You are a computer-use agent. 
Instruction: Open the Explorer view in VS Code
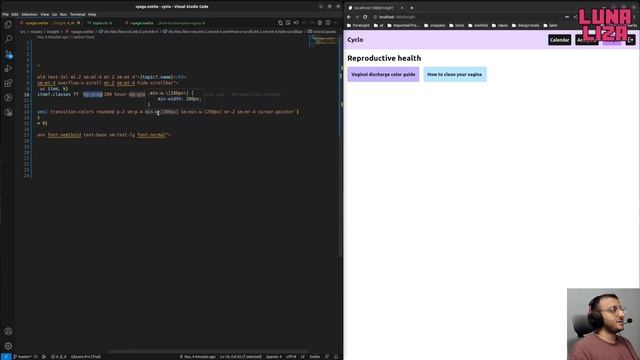(x=8, y=24)
